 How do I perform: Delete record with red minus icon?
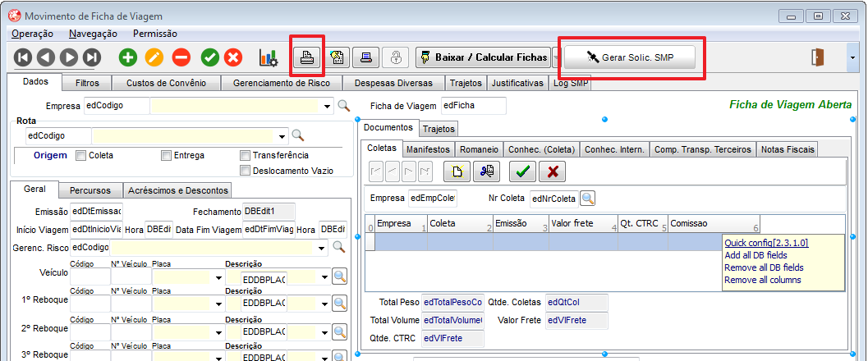pyautogui.click(x=181, y=57)
